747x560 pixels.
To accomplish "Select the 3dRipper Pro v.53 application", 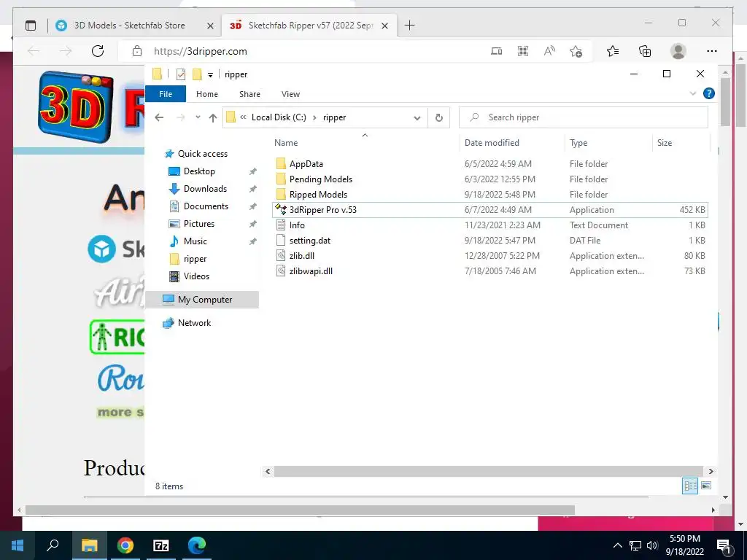I will click(x=489, y=209).
